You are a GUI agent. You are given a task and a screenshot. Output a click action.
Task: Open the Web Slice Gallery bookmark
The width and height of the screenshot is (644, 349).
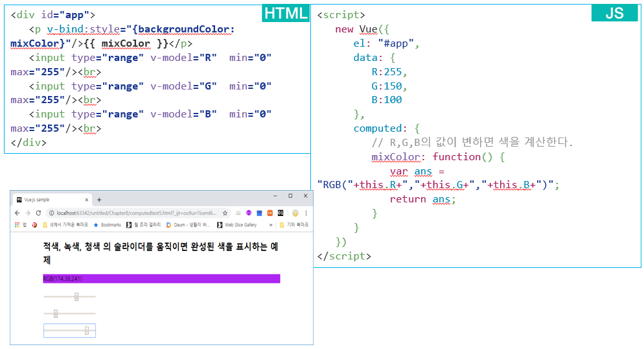click(x=237, y=225)
